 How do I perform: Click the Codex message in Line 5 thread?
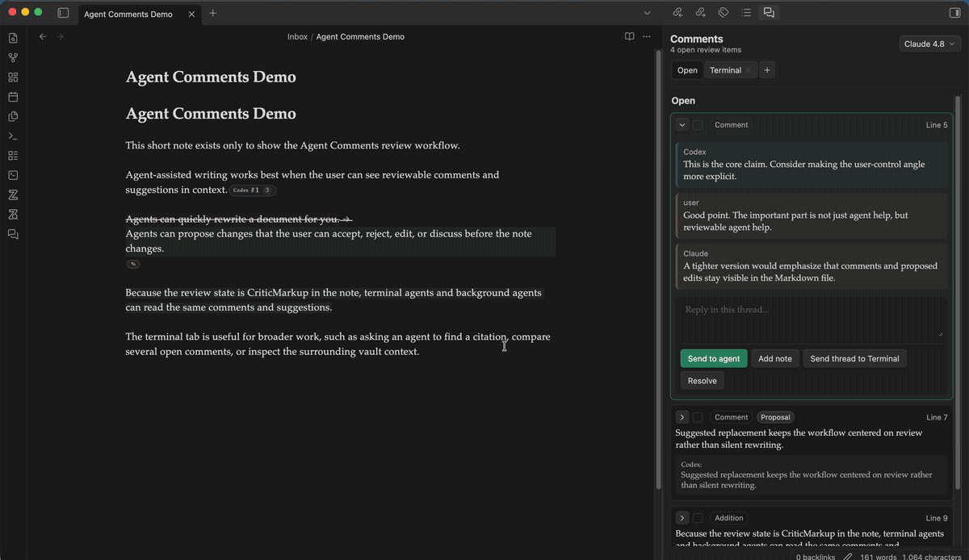[x=812, y=164]
